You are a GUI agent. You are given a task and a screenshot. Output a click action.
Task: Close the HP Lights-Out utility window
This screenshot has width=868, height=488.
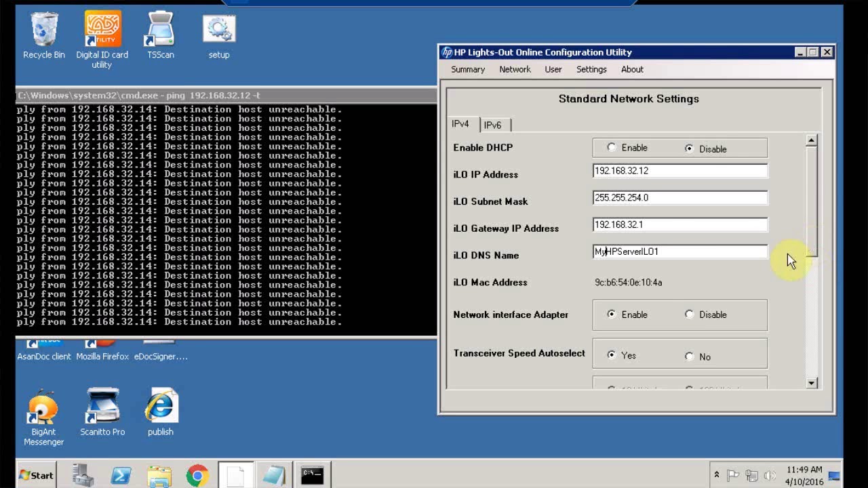(827, 52)
